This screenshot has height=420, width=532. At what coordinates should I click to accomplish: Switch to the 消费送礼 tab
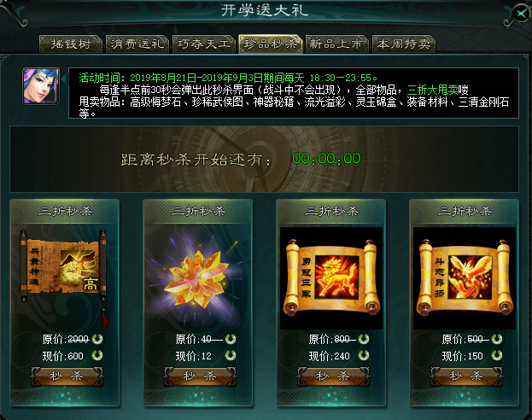(x=137, y=44)
